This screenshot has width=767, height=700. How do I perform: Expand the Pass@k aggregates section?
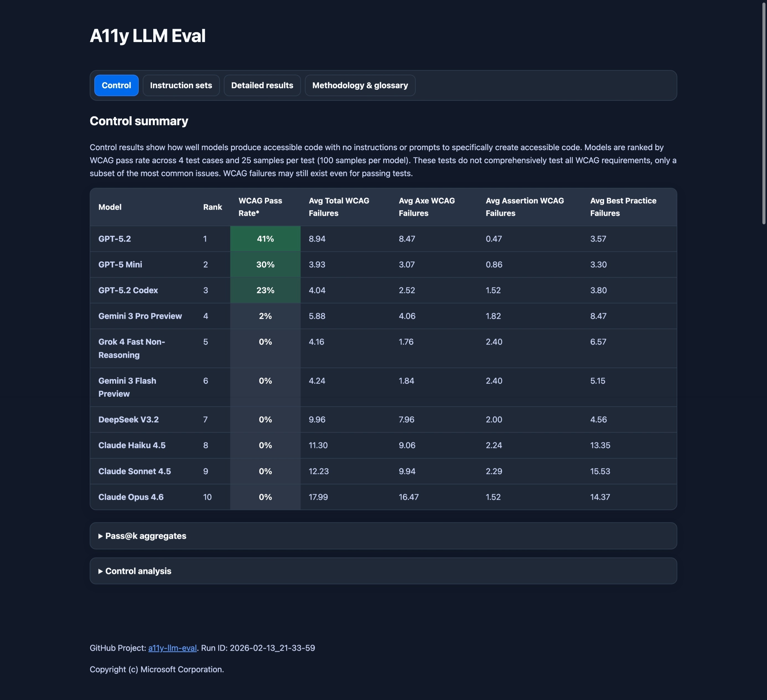(x=383, y=536)
